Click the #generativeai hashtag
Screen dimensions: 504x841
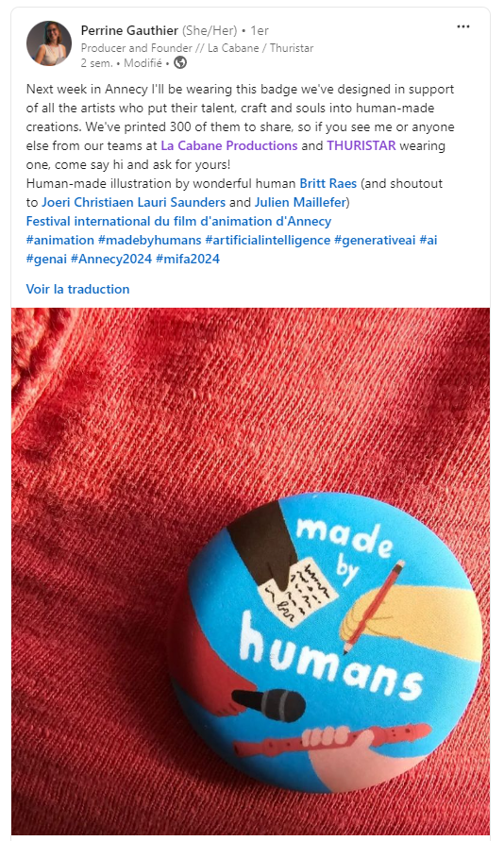click(x=375, y=240)
